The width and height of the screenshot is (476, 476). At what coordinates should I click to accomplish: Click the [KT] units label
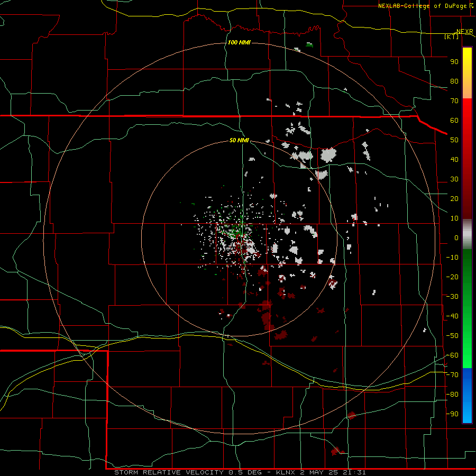(452, 36)
